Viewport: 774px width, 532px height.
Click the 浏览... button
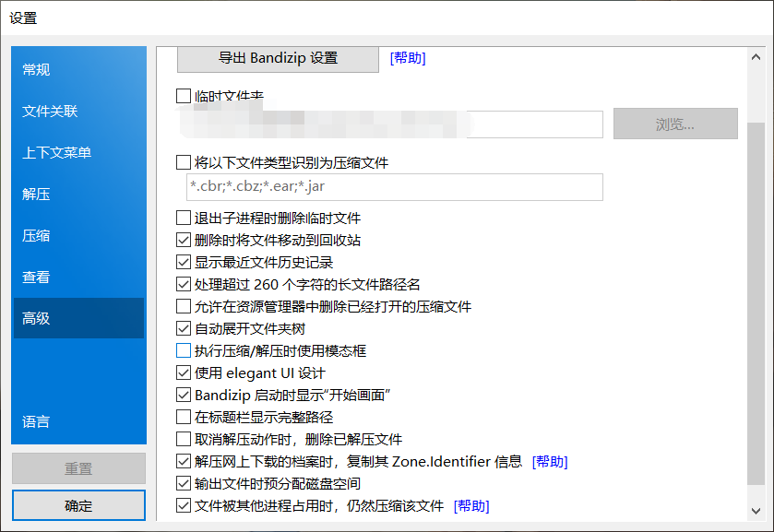675,124
